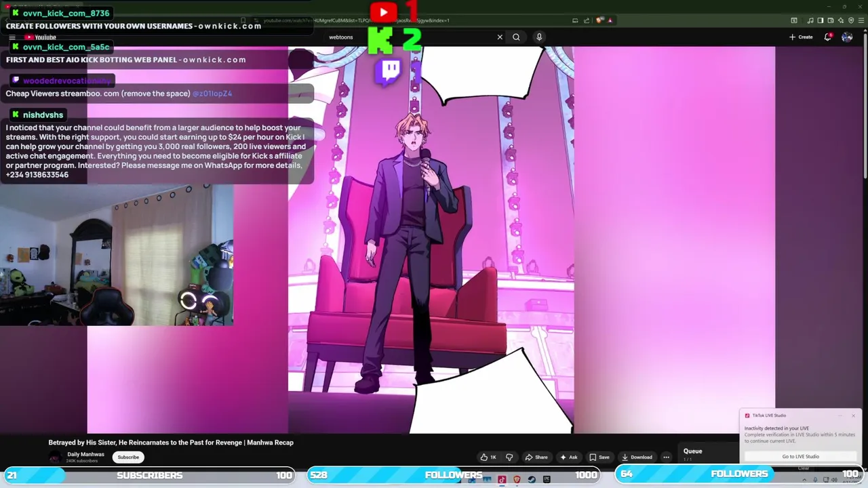
Task: Click chat username nishdvshs
Action: [43, 115]
